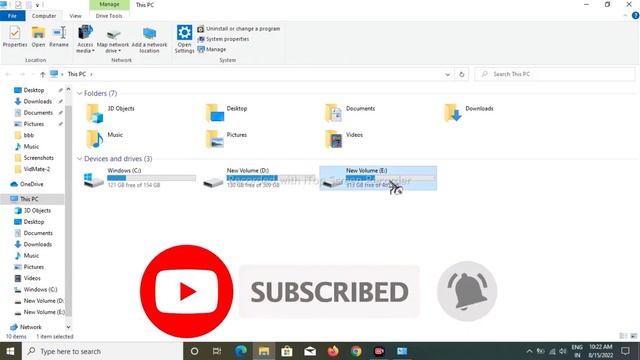Select the Pictures folder in Folders

pyautogui.click(x=227, y=139)
